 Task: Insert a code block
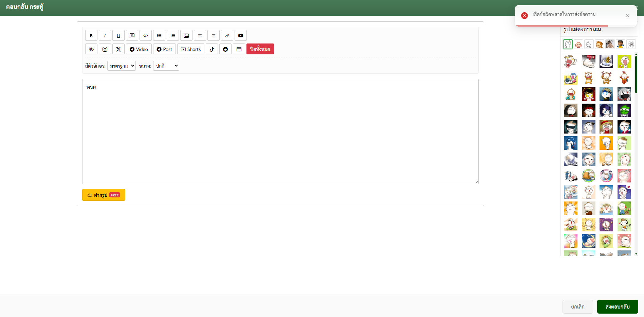[x=146, y=36]
